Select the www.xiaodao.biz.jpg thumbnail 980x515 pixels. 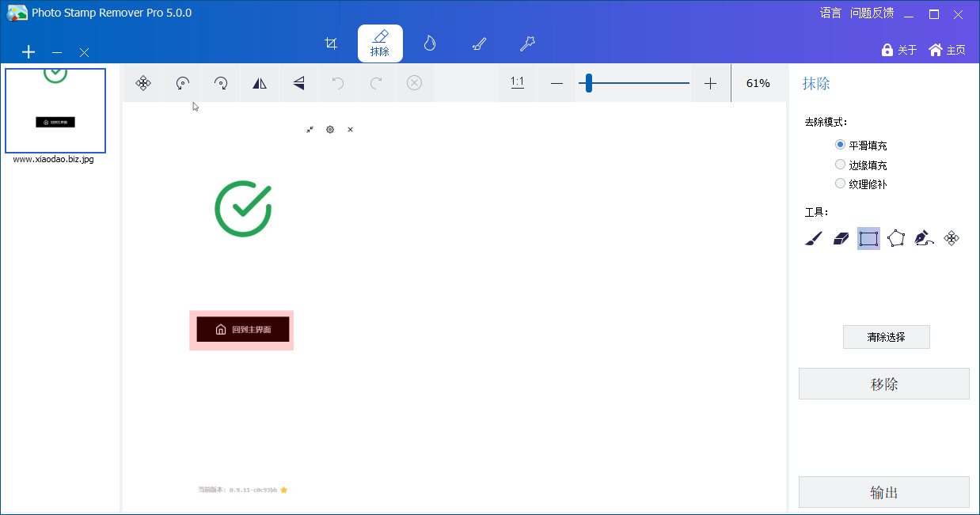point(55,111)
